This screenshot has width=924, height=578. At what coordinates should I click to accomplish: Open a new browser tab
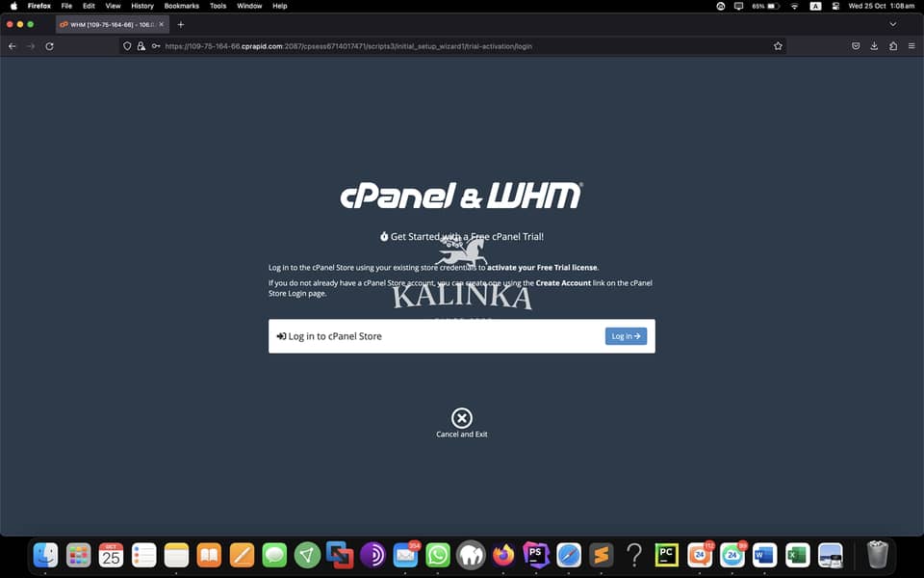coord(181,25)
